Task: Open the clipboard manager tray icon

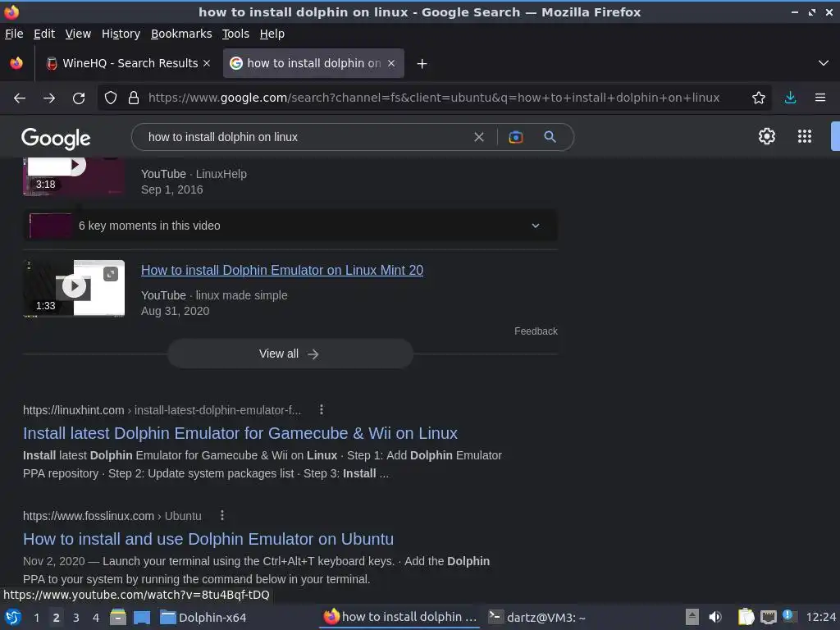Action: tap(746, 617)
